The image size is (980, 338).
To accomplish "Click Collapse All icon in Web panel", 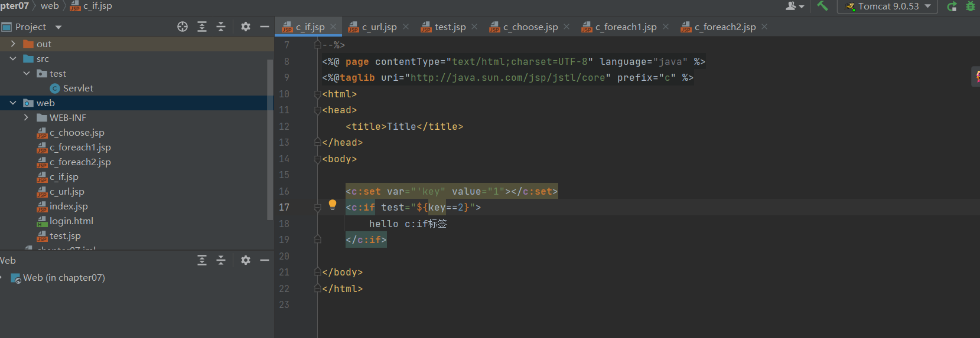I will point(221,260).
